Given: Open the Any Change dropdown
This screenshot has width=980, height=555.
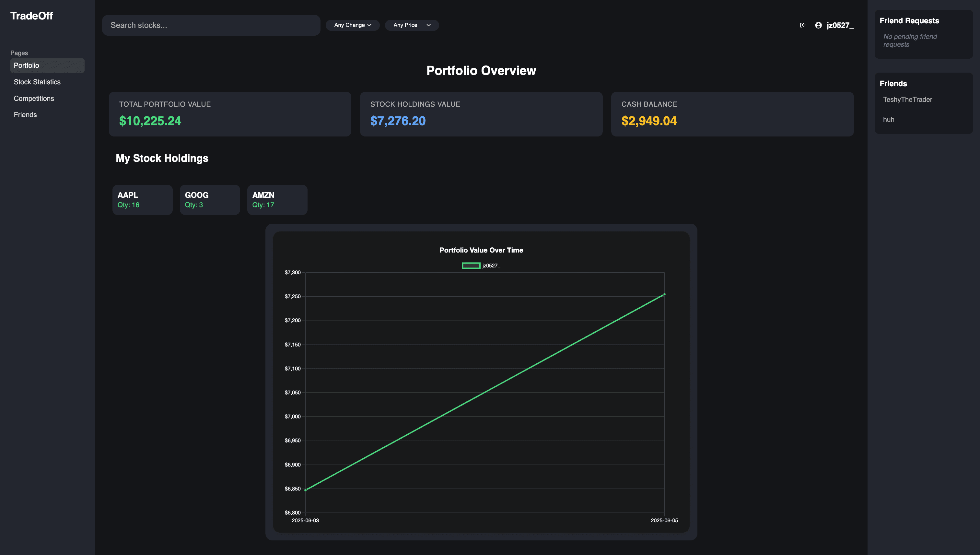Looking at the screenshot, I should pos(353,25).
